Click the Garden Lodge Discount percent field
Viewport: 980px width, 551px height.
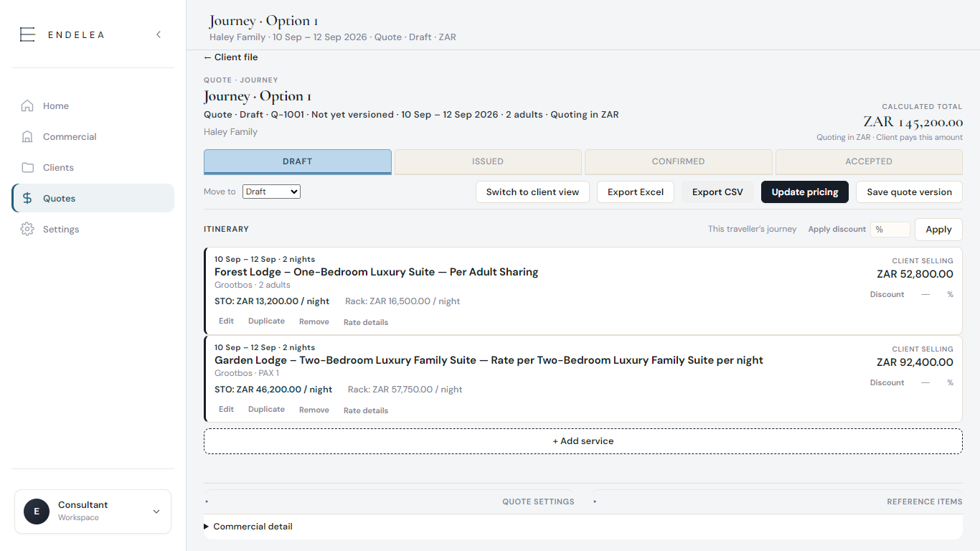[x=927, y=382]
